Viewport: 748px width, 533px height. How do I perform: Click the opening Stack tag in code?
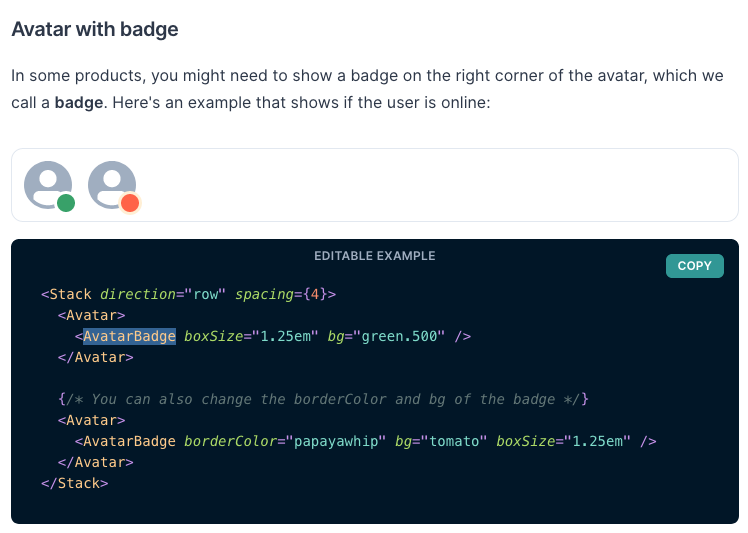click(x=70, y=294)
